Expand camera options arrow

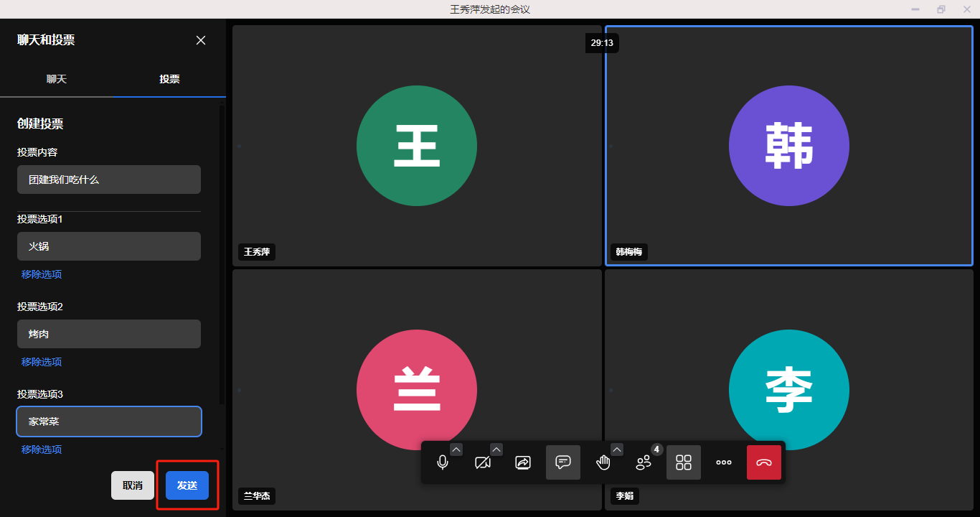point(496,450)
